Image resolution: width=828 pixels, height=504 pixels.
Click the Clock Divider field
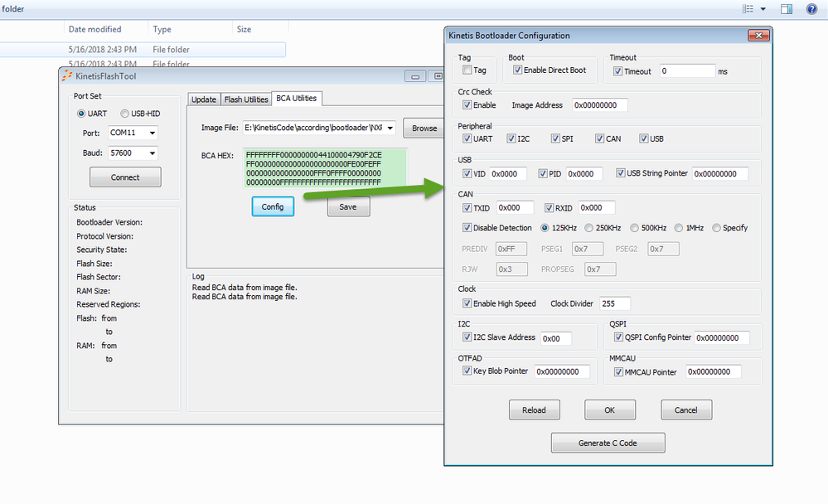pos(615,303)
